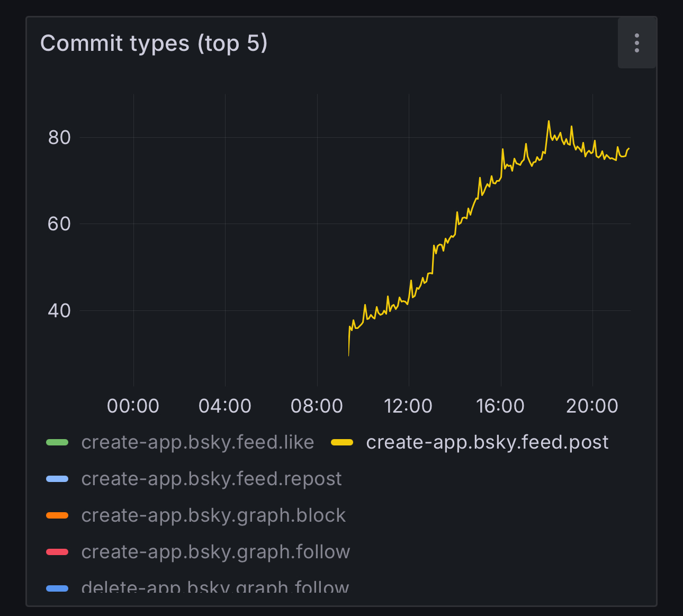This screenshot has width=683, height=616.
Task: Toggle the create-app.bsky.feed.like series label
Action: click(x=197, y=442)
